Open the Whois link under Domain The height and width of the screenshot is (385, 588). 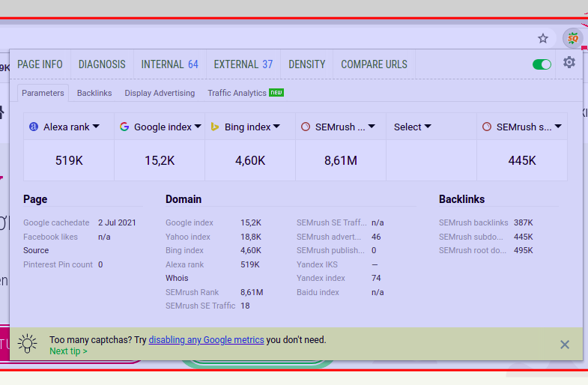177,278
